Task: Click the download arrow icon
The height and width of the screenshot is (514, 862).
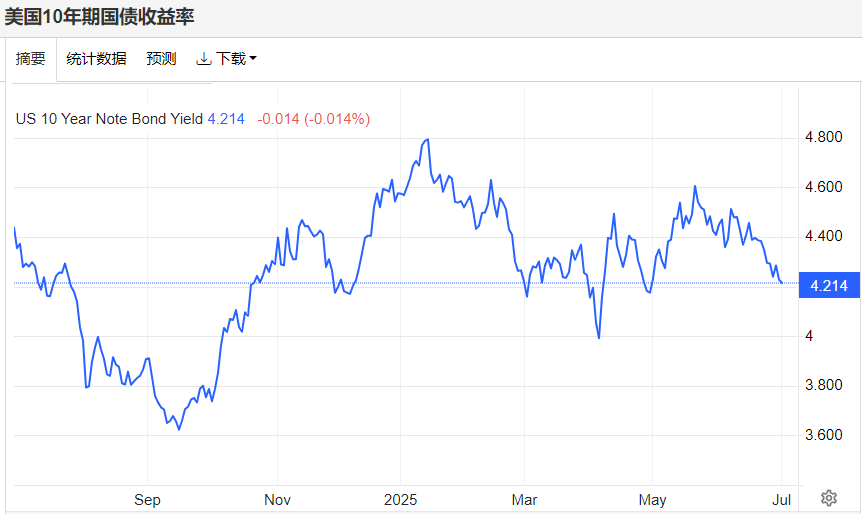Action: tap(204, 58)
